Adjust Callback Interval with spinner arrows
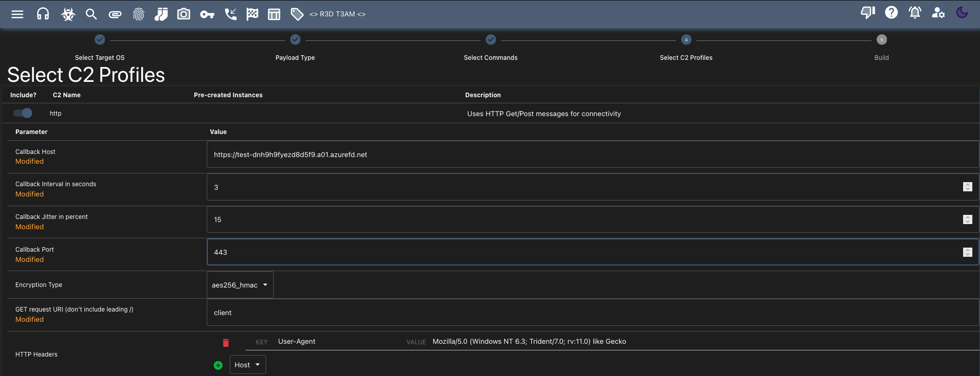980x376 pixels. click(967, 187)
